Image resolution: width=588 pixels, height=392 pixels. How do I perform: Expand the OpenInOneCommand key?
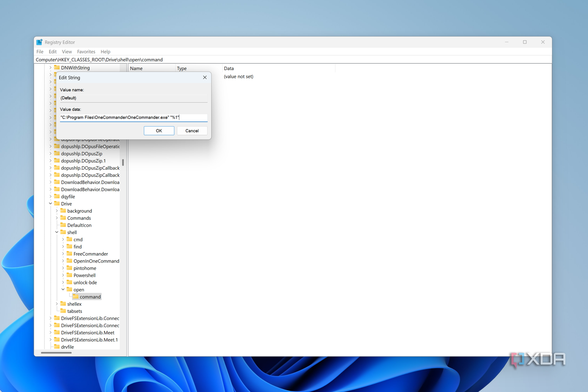tap(63, 261)
